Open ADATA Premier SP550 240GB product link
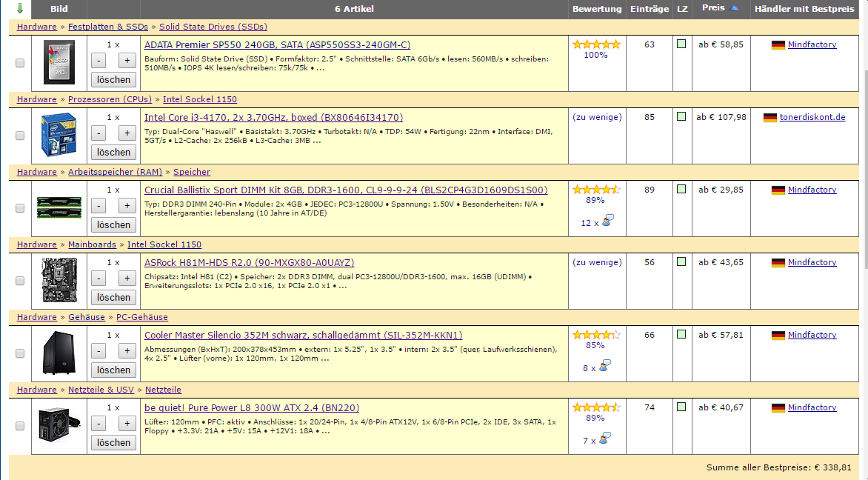 pos(277,45)
